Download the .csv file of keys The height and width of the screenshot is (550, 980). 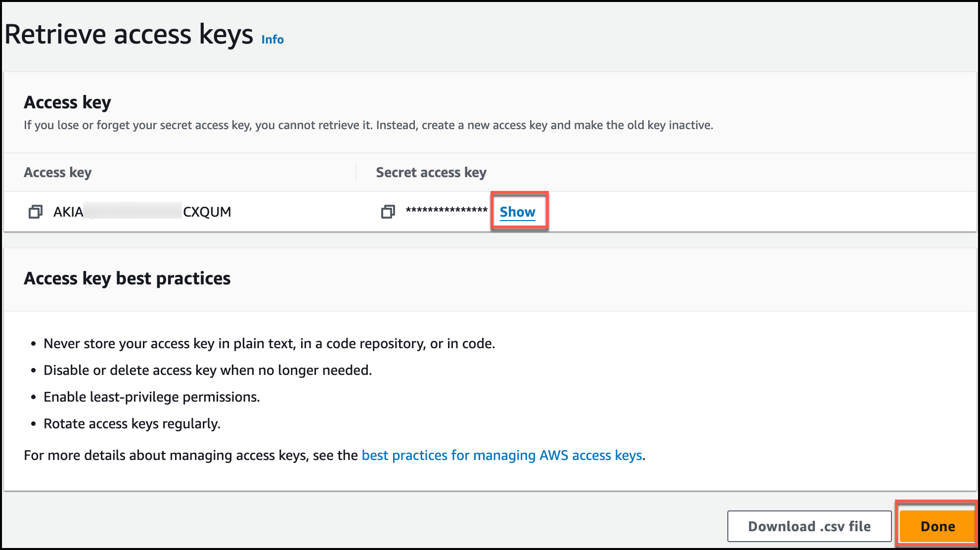809,526
